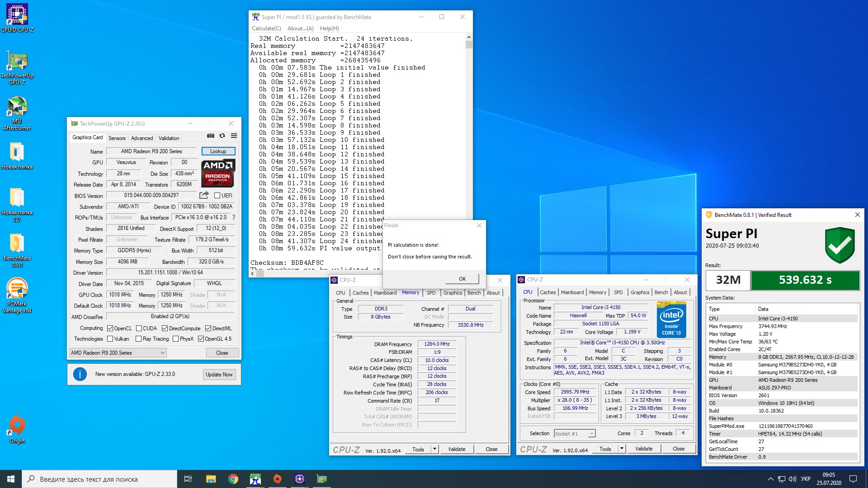Open File Explorer from the taskbar

point(211,479)
